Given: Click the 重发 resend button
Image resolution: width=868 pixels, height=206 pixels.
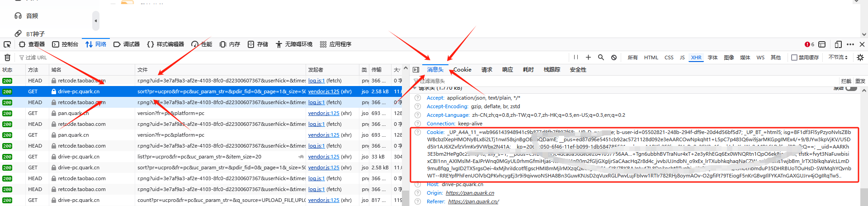Looking at the screenshot, I should point(860,81).
